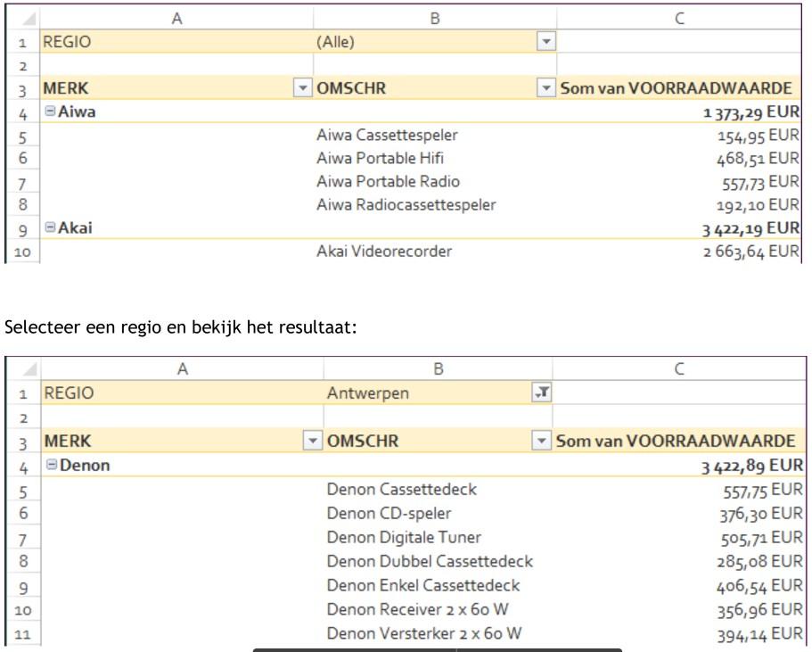
Task: Open MERK dropdown in Antwerpen pivot table
Action: coord(312,441)
